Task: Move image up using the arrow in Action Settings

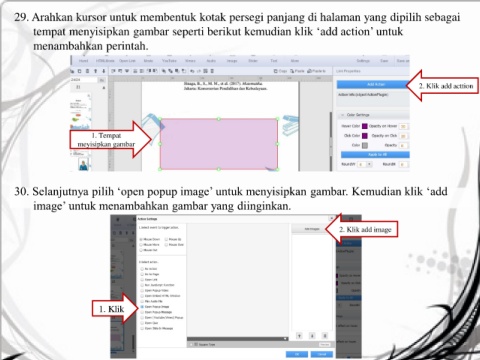Action: tap(299, 336)
